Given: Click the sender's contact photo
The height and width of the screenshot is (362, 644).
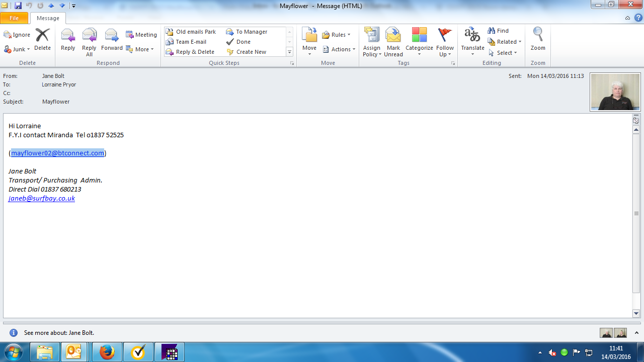Looking at the screenshot, I should point(615,92).
